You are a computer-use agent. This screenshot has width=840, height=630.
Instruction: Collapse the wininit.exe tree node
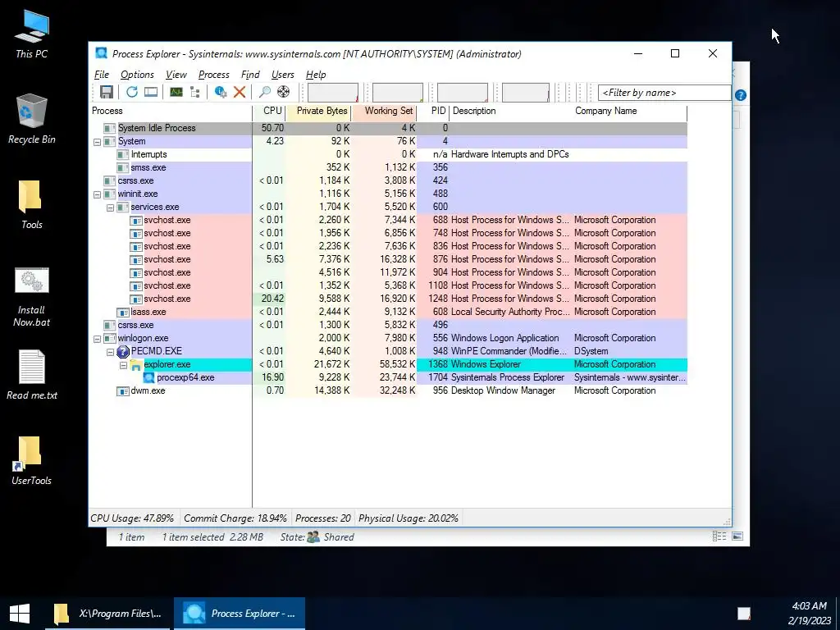pyautogui.click(x=97, y=194)
